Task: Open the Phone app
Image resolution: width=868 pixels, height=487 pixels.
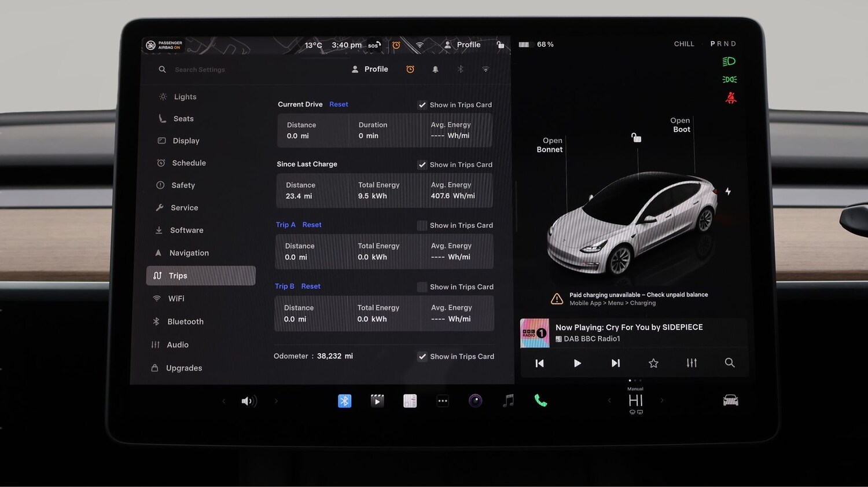Action: pyautogui.click(x=540, y=400)
